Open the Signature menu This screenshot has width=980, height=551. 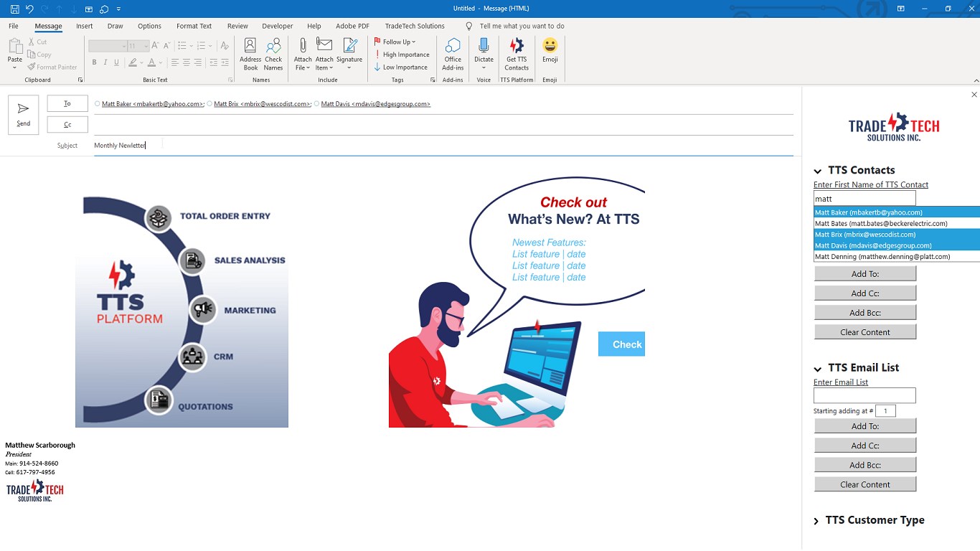pos(349,55)
